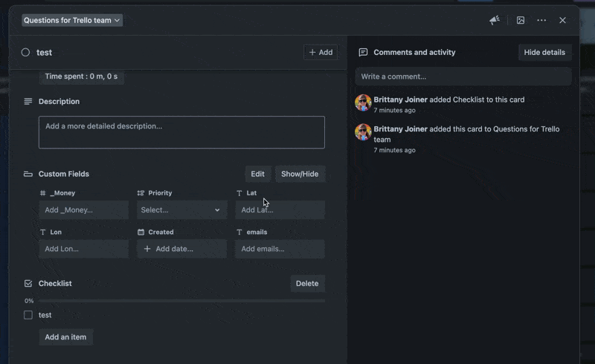Close the card dialog

click(x=562, y=20)
